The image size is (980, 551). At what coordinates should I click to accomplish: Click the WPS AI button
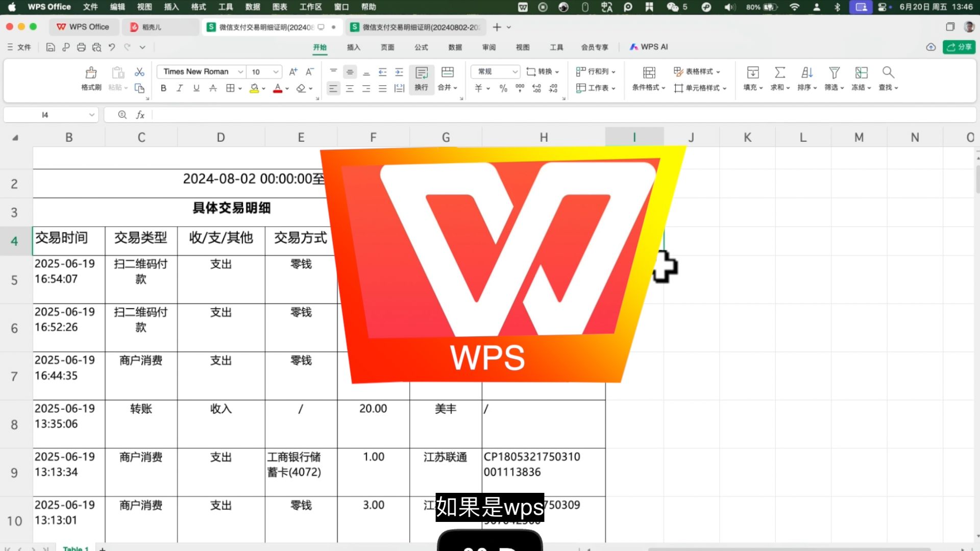coord(649,47)
